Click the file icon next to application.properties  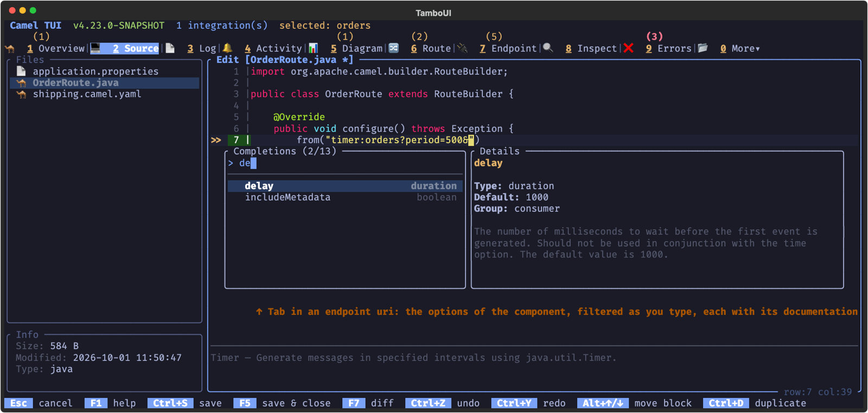pos(21,71)
